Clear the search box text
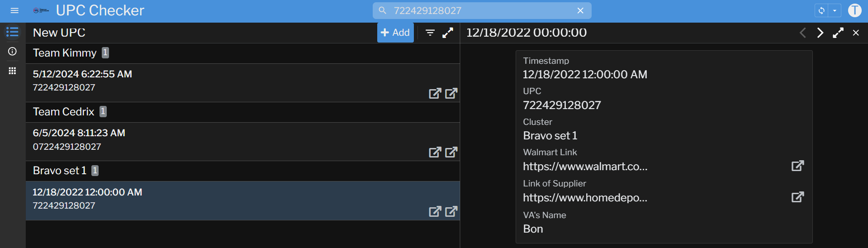The image size is (868, 248). click(x=580, y=10)
